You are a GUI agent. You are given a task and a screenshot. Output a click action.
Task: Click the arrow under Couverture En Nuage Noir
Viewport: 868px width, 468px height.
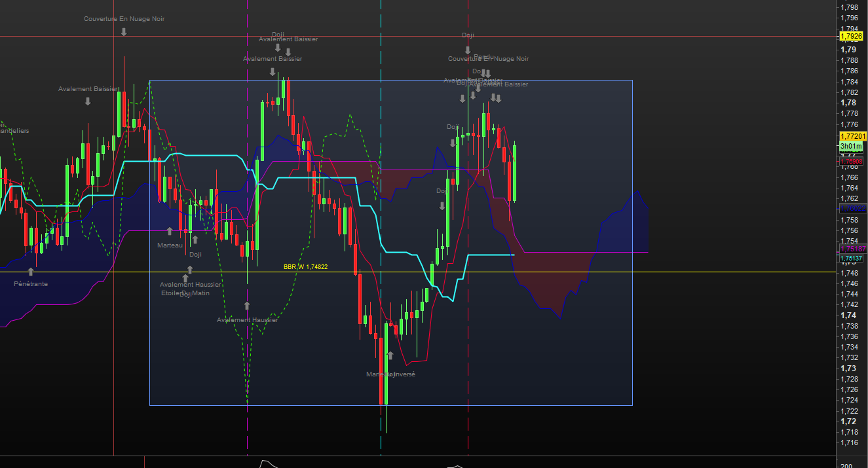(x=123, y=31)
